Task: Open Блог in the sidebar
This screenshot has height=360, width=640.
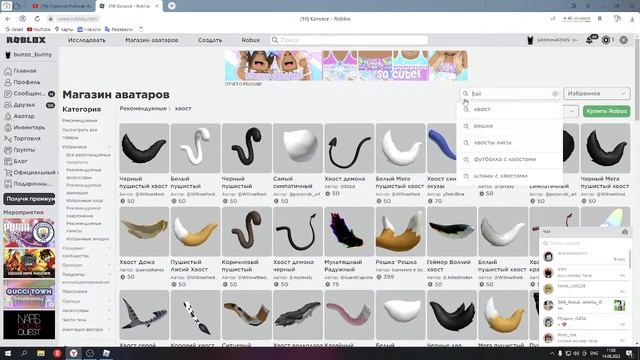Action: 20,161
